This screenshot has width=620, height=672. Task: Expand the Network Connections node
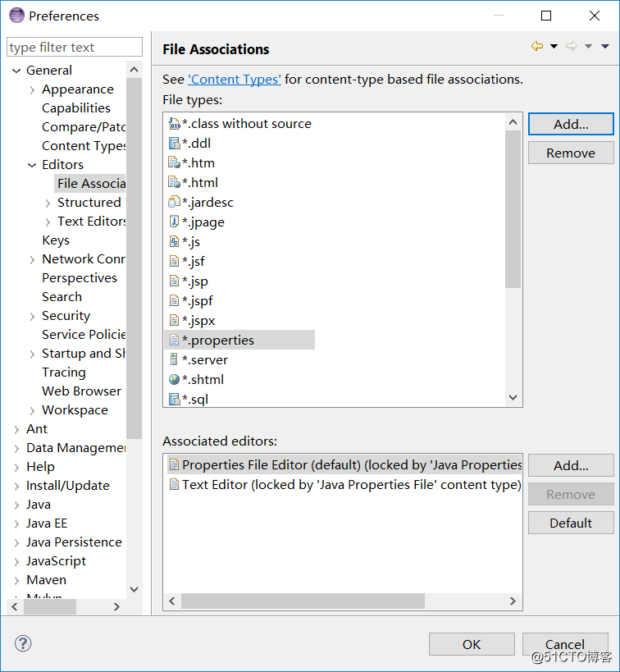32,260
